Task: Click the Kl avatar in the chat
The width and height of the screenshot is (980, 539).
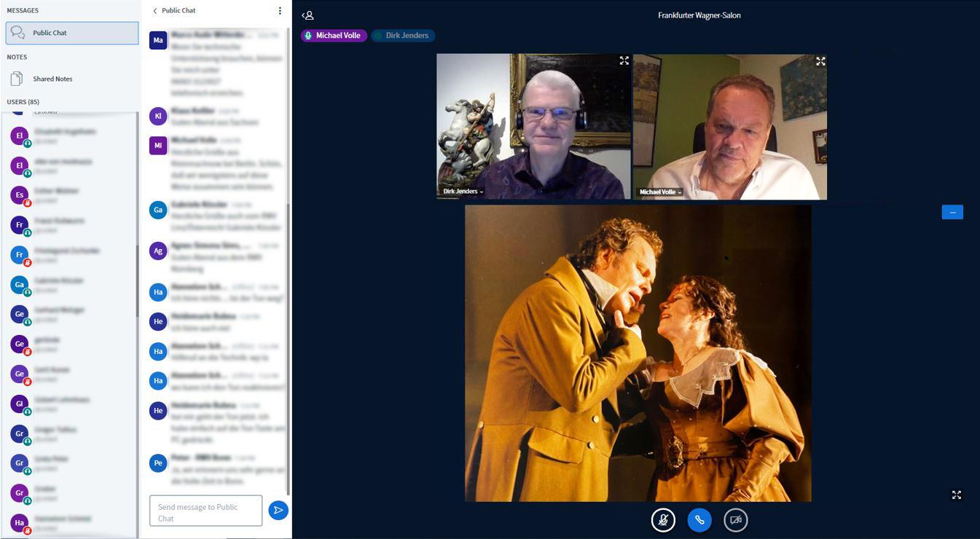Action: (158, 116)
